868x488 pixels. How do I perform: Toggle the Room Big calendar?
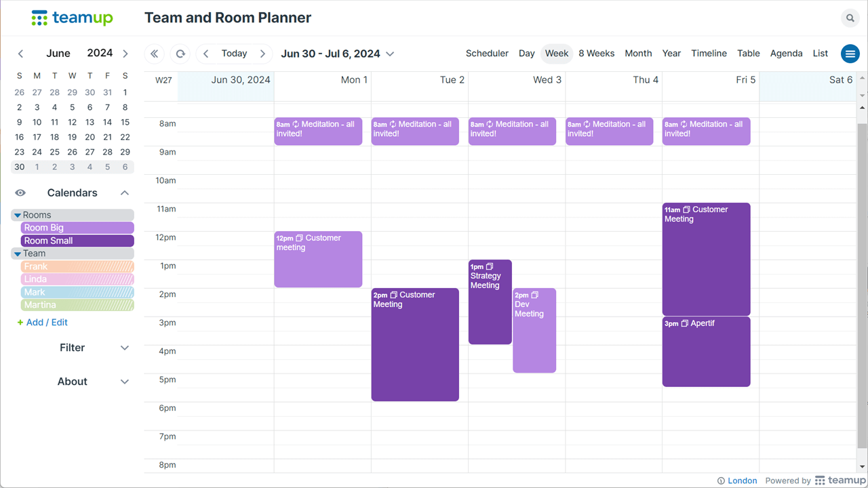(77, 227)
